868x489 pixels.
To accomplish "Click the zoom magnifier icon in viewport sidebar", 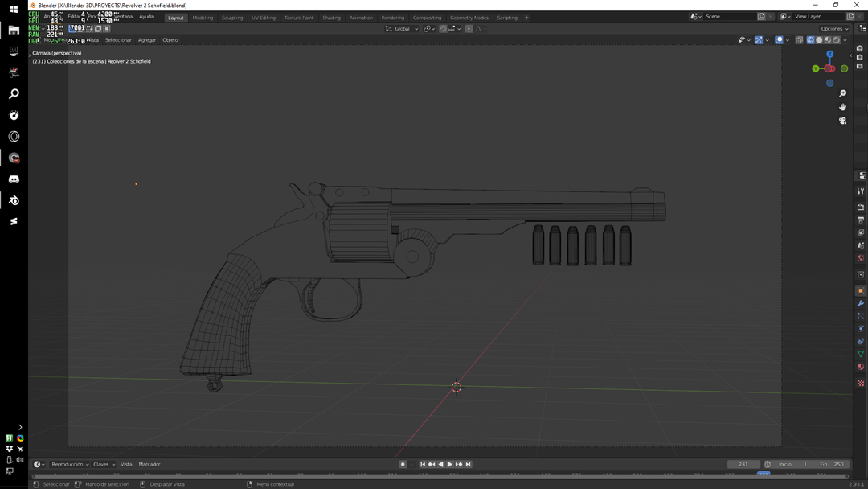I will coord(842,92).
